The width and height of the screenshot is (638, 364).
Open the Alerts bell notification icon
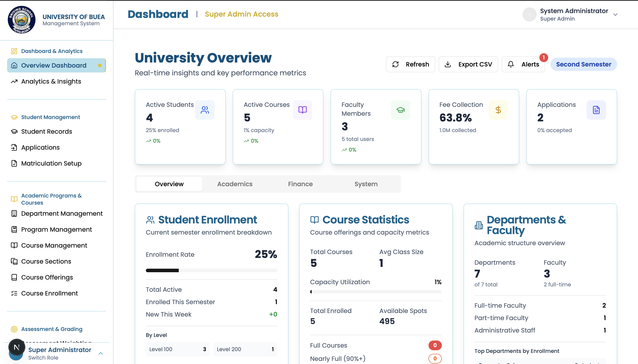click(x=511, y=64)
